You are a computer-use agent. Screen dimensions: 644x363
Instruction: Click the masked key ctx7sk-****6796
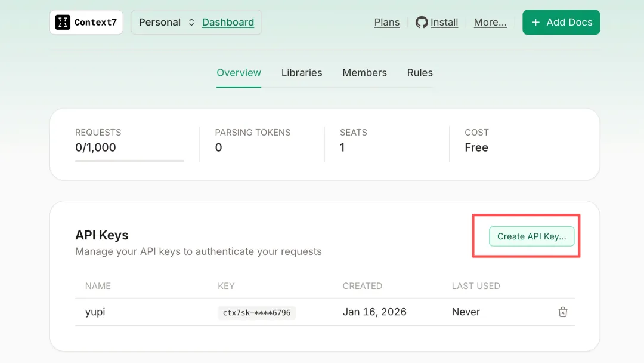tap(256, 313)
